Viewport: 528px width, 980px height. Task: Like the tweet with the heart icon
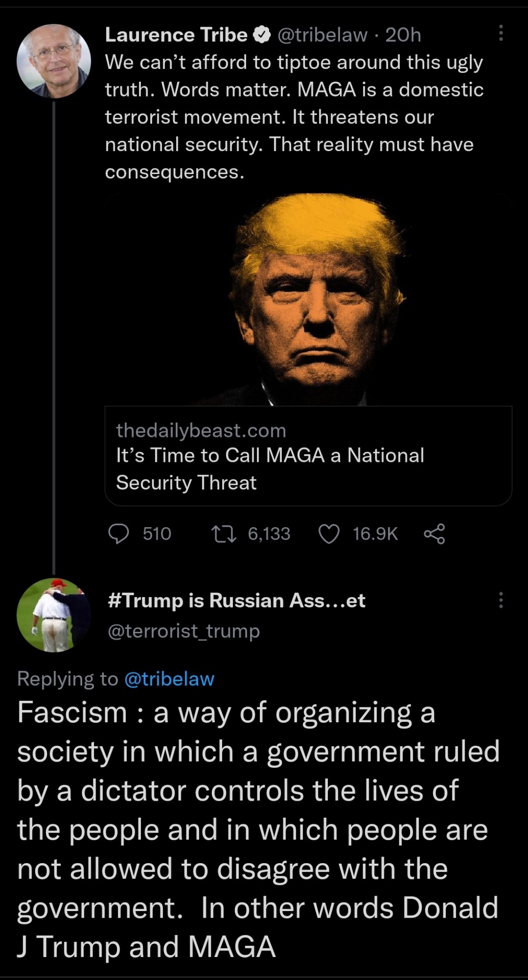(329, 534)
